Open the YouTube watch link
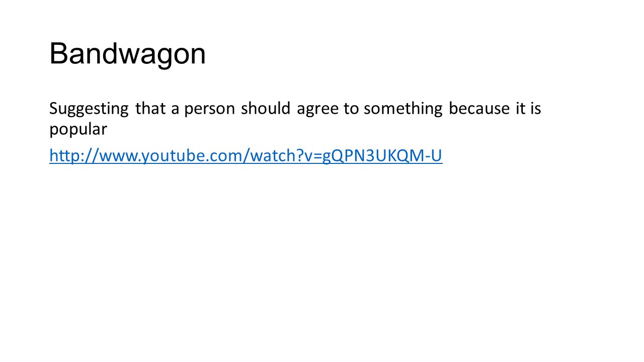Screen dimensions: 644x362 pyautogui.click(x=246, y=156)
